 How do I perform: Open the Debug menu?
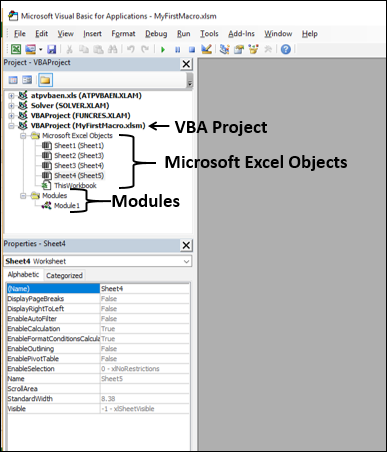(156, 34)
